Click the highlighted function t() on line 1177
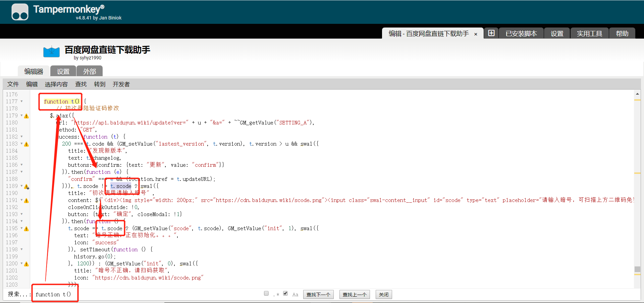644x303 pixels. [62, 101]
